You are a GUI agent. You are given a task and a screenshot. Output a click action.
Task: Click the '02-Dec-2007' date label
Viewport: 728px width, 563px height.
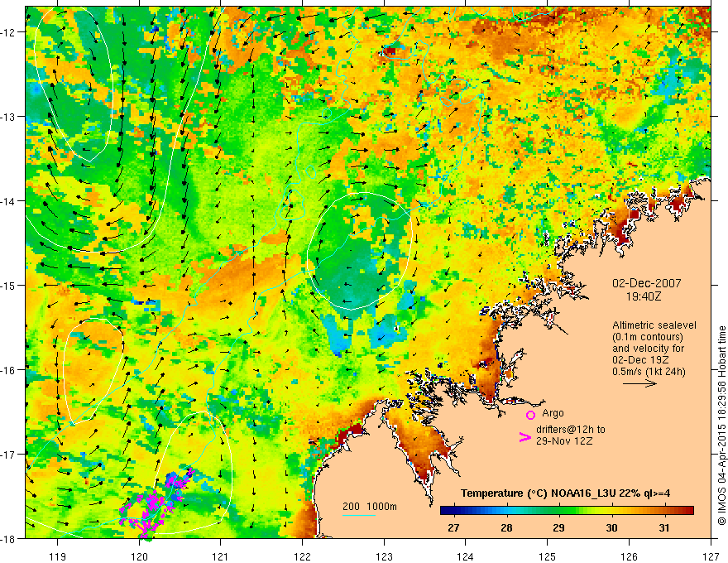(x=647, y=283)
